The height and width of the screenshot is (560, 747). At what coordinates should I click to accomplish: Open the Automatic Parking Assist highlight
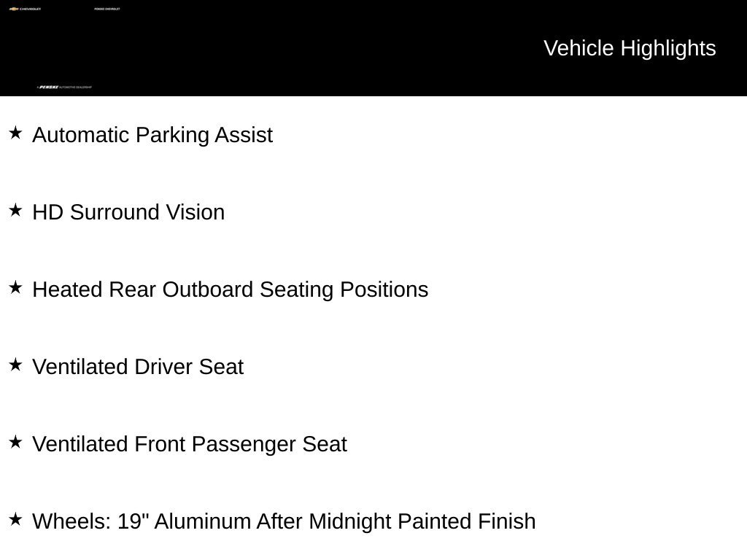coord(152,135)
